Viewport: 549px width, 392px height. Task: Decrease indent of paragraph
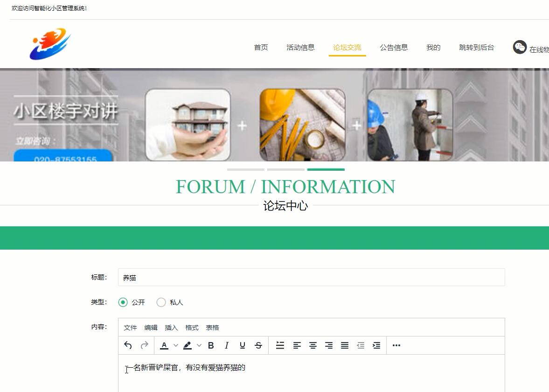[360, 345]
